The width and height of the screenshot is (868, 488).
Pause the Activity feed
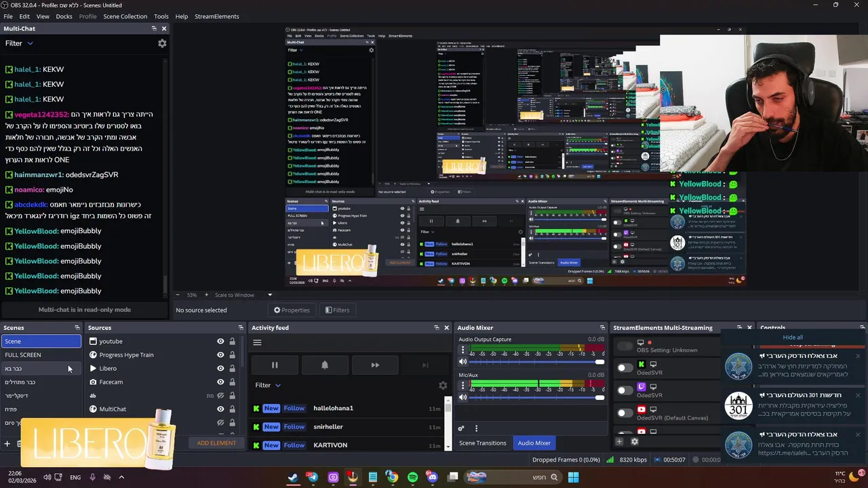(275, 365)
